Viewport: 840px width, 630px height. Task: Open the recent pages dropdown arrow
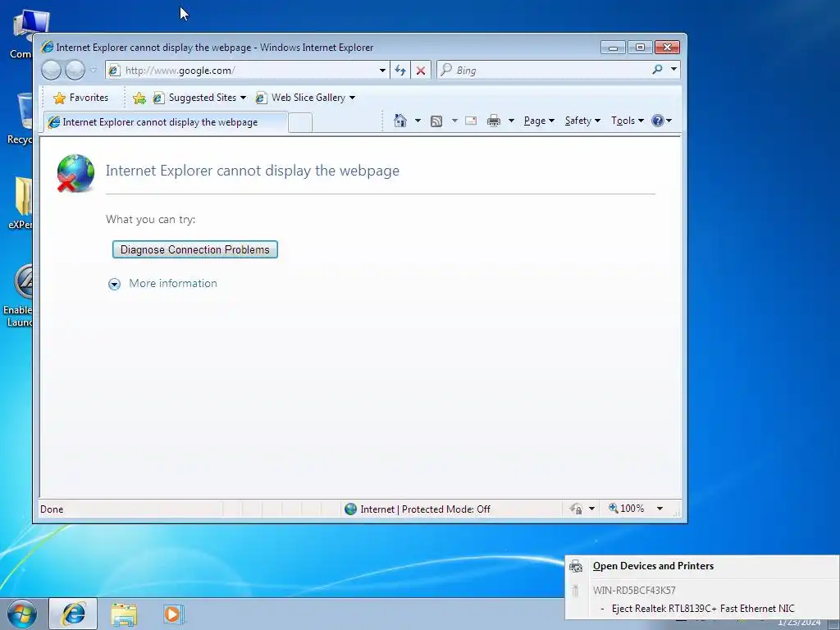point(94,71)
